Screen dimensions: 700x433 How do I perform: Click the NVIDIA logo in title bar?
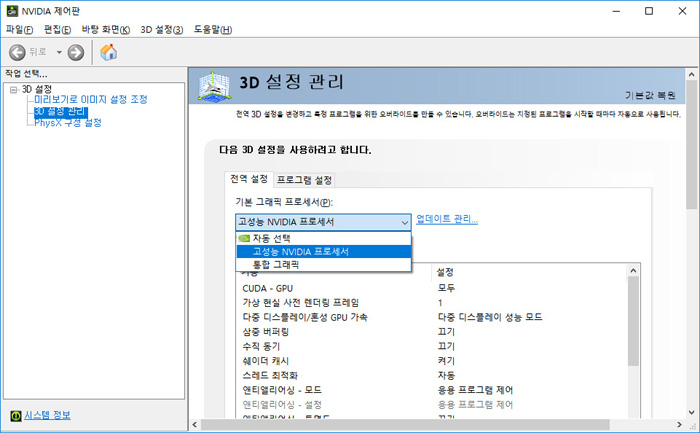click(x=12, y=11)
